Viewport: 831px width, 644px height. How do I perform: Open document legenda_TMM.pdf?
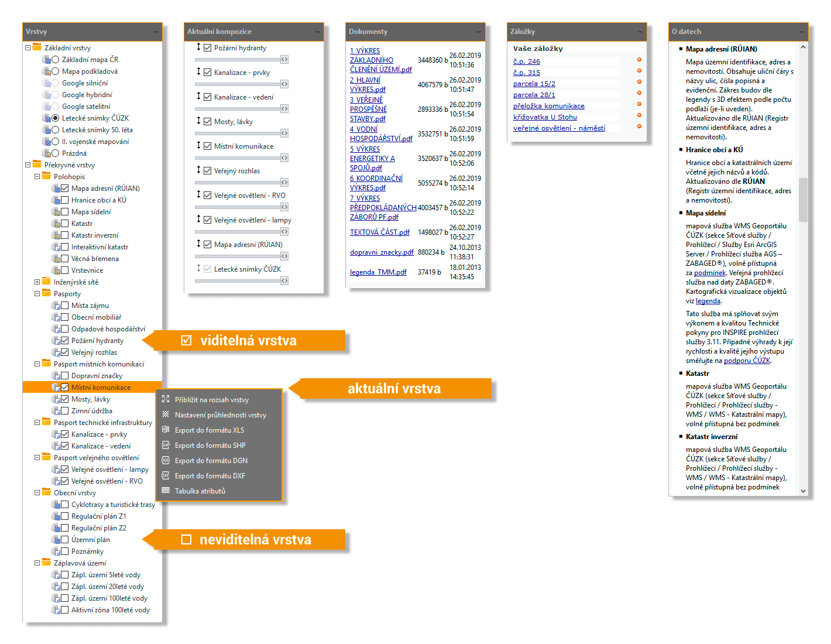click(x=378, y=272)
